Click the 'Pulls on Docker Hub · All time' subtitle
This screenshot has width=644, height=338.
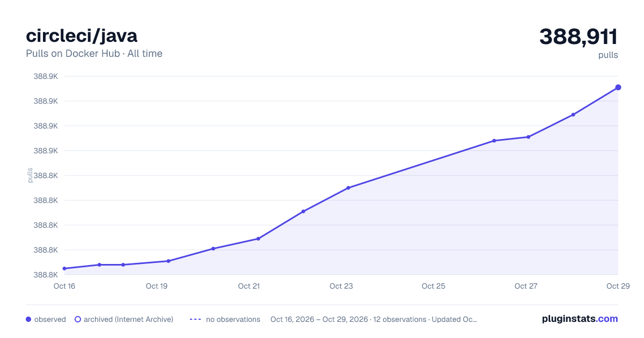click(x=94, y=54)
